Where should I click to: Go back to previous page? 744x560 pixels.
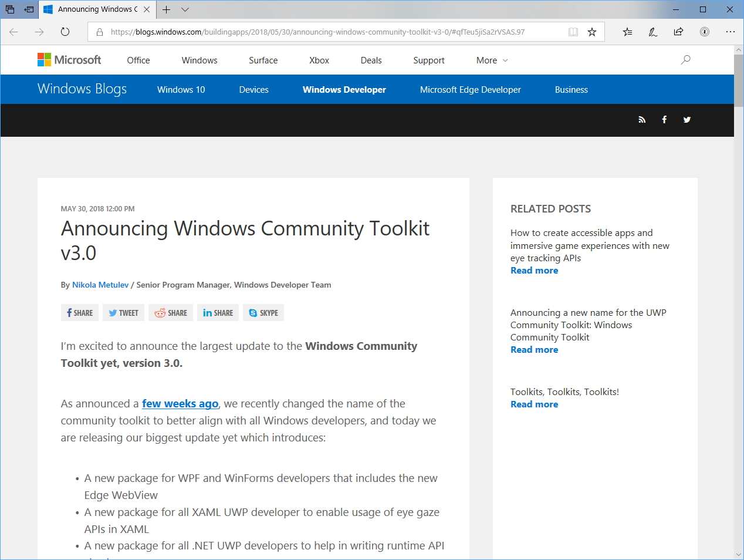point(13,32)
